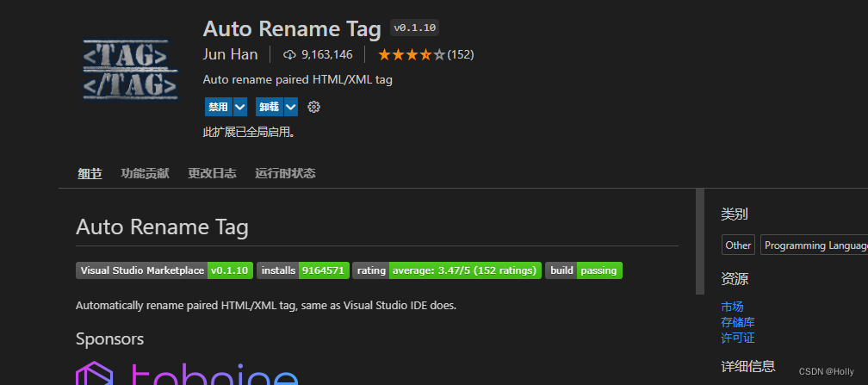Open the extension settings gear
The height and width of the screenshot is (385, 868).
(313, 107)
